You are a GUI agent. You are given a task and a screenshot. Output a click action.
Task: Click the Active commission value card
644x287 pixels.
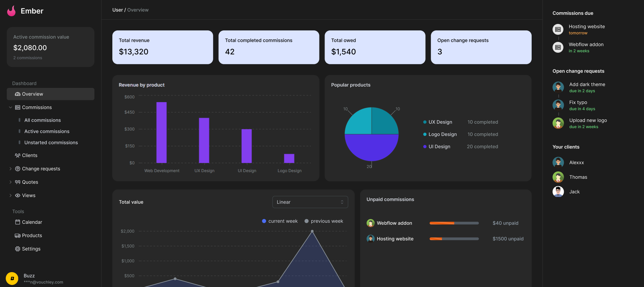pyautogui.click(x=50, y=47)
